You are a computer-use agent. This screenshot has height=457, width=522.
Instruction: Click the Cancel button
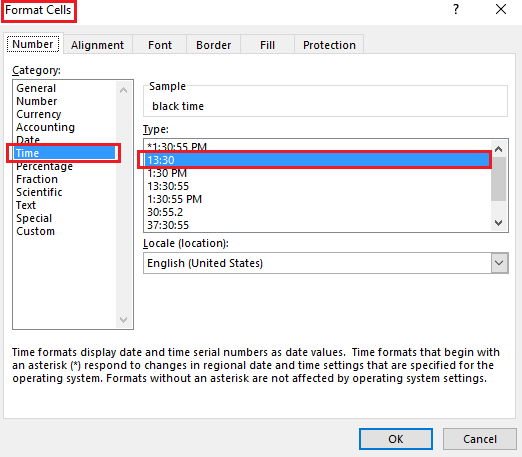(x=480, y=439)
